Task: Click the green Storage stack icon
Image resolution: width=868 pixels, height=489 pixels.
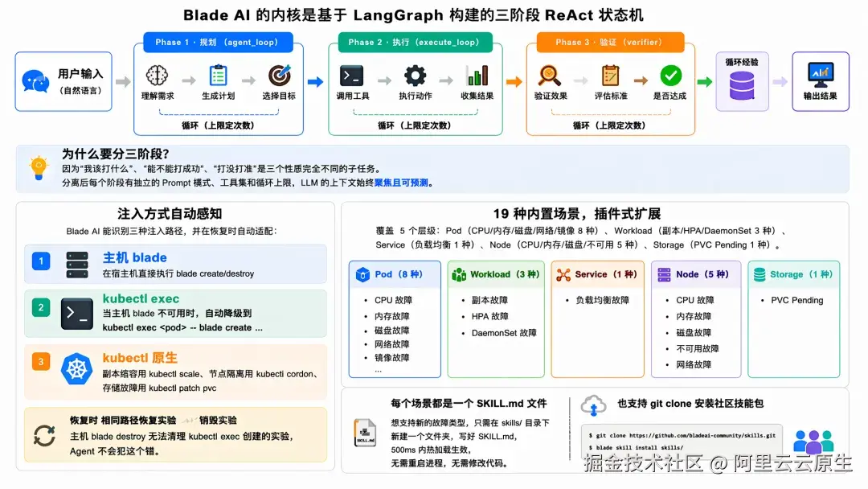Action: point(759,275)
